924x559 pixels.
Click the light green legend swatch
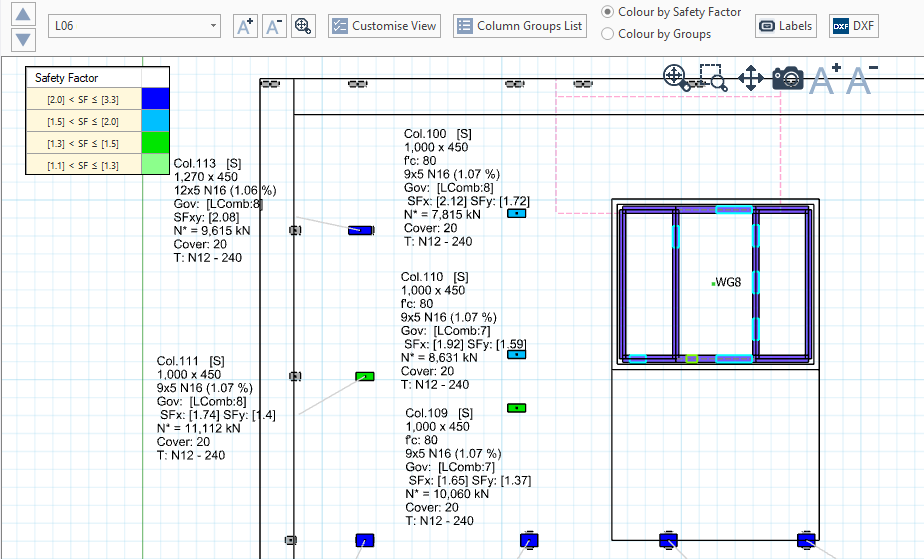[x=155, y=165]
